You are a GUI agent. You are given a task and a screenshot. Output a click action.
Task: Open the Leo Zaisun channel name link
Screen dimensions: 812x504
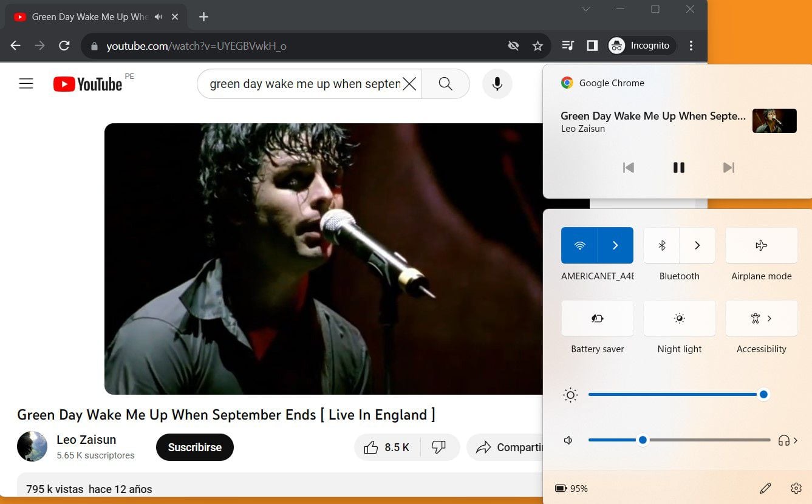(x=86, y=440)
